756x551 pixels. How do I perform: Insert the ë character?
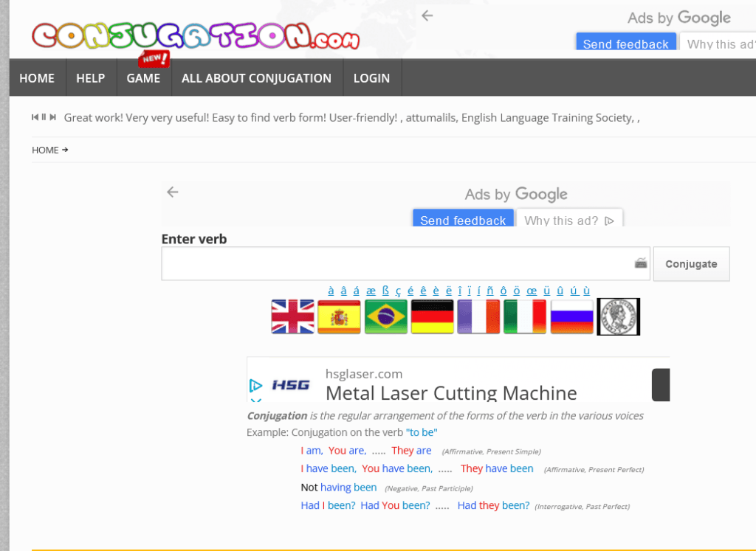tap(448, 291)
